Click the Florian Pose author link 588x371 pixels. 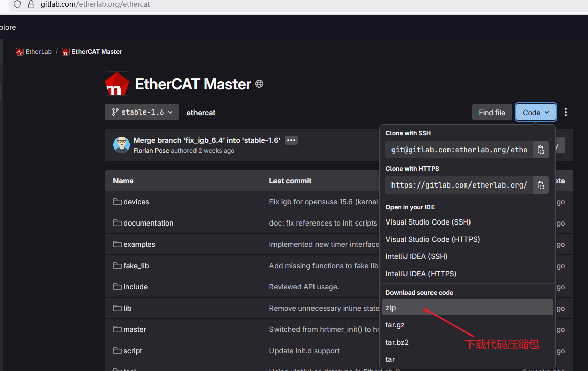click(151, 151)
